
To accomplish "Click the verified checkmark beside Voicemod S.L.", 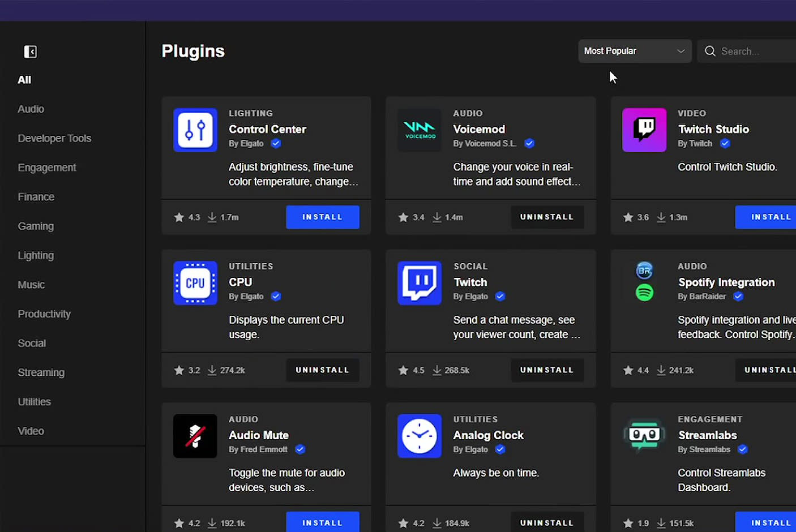I will (x=529, y=143).
